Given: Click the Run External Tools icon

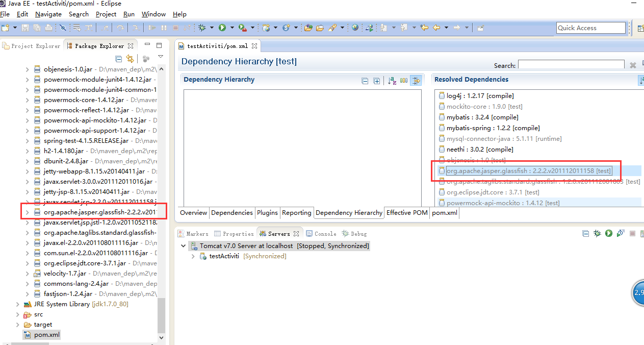Looking at the screenshot, I should [243, 28].
